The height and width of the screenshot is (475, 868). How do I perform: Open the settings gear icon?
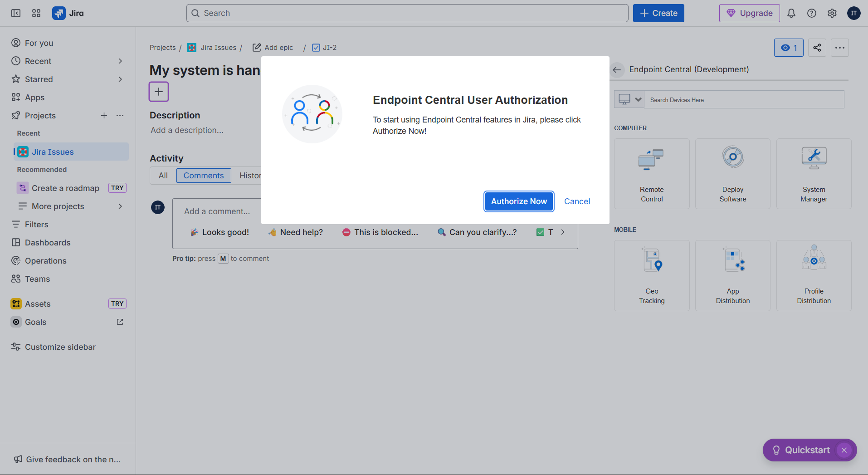pyautogui.click(x=832, y=13)
